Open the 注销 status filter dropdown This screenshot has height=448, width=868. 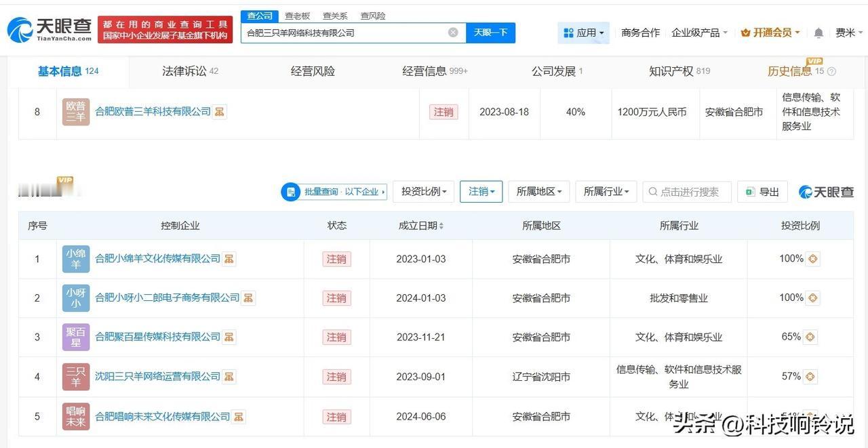(481, 192)
